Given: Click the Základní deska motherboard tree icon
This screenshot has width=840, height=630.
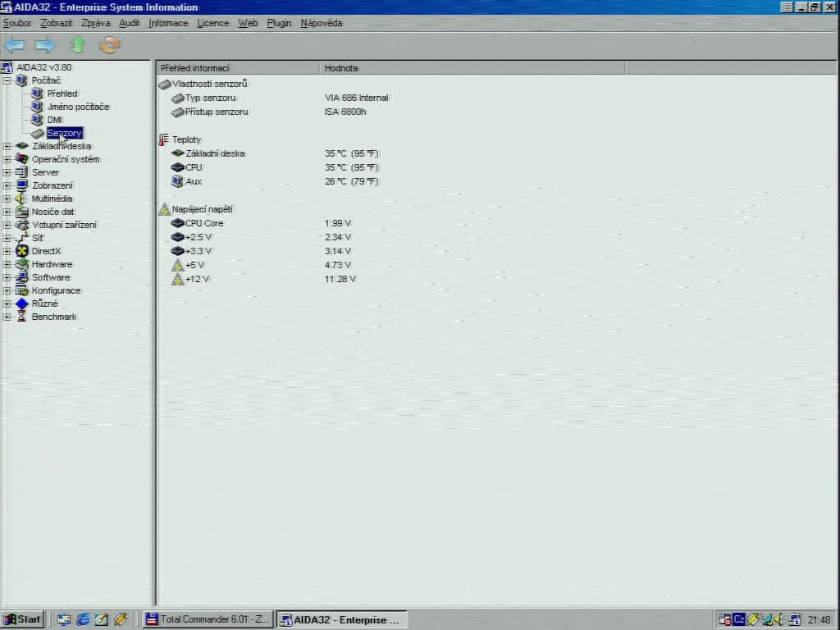Looking at the screenshot, I should pos(21,146).
